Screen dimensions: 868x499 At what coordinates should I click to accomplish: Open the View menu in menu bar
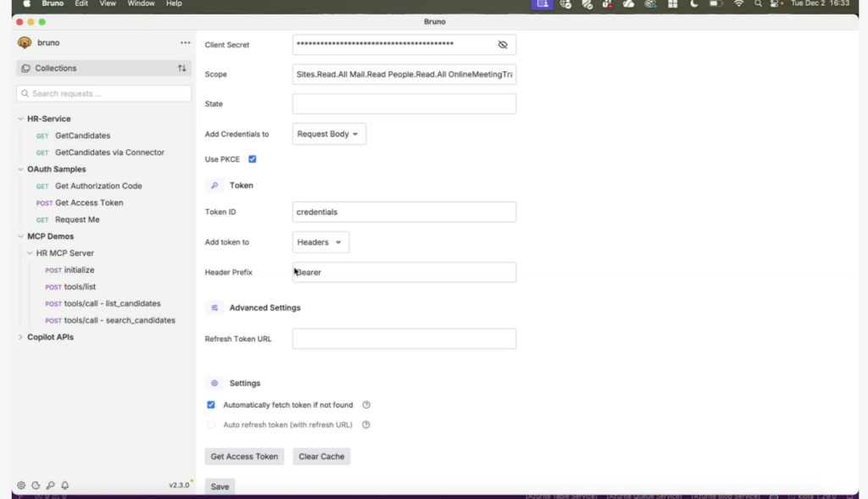click(x=108, y=4)
